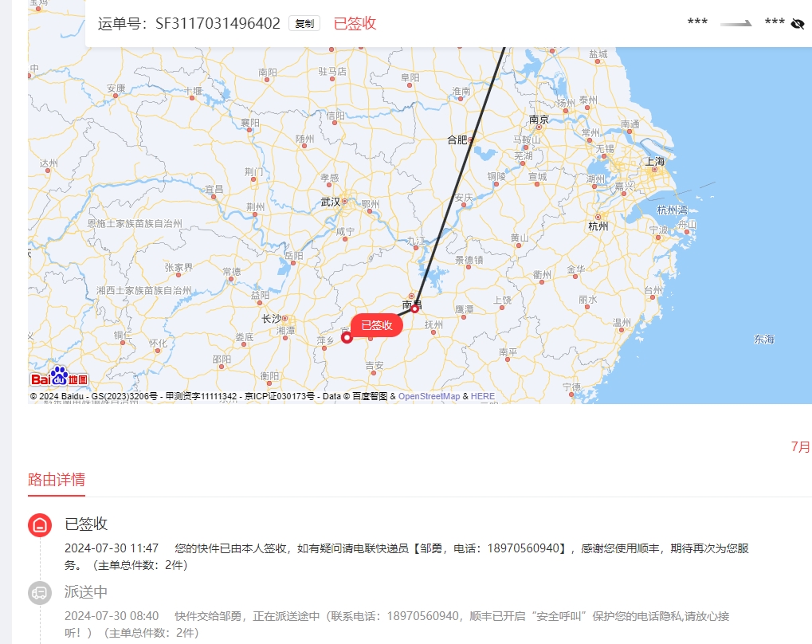This screenshot has height=644, width=812.
Task: Click the red 已签收 bubble on the map
Action: pos(376,325)
